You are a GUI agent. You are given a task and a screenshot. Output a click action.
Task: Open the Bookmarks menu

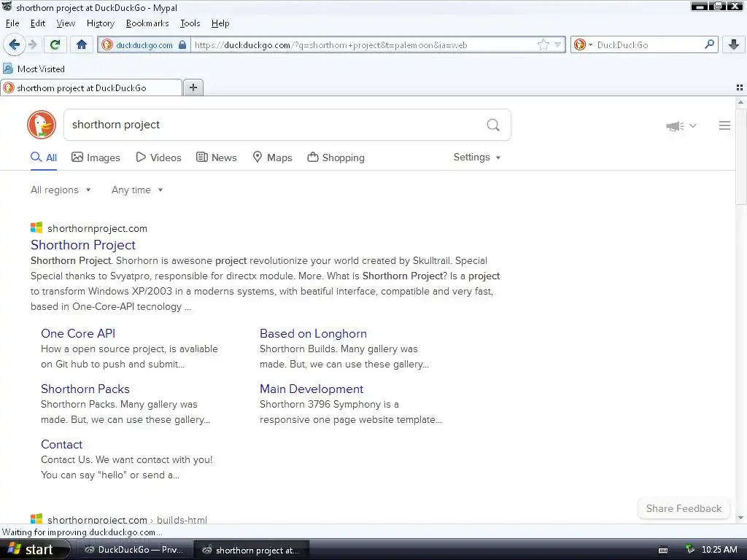(147, 23)
